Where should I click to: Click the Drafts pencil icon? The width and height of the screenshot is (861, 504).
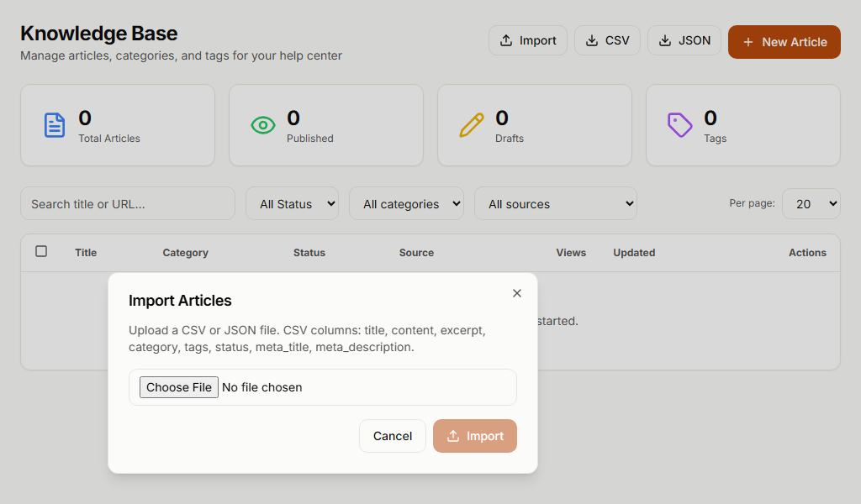click(x=472, y=125)
